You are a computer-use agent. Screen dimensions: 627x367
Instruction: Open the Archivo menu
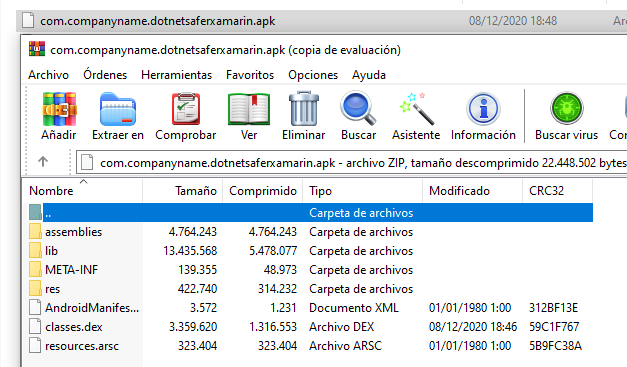click(48, 75)
